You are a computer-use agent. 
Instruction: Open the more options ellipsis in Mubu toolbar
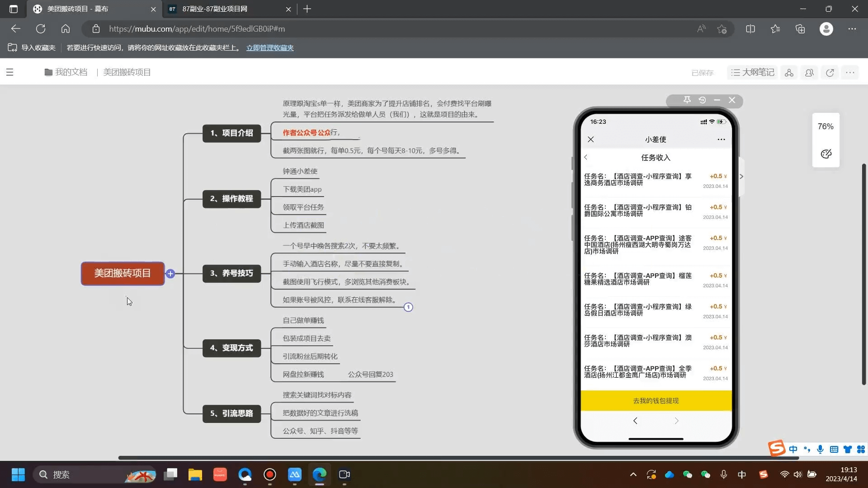coord(850,73)
